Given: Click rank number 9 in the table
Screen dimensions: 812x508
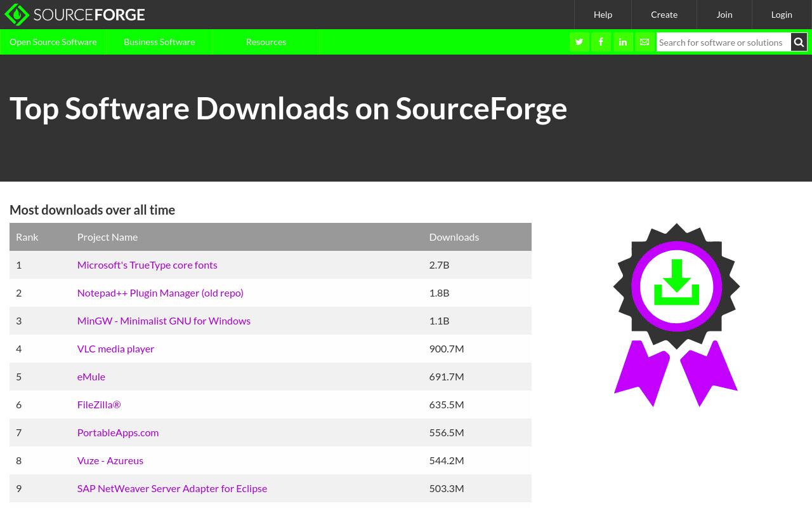Looking at the screenshot, I should click(19, 488).
